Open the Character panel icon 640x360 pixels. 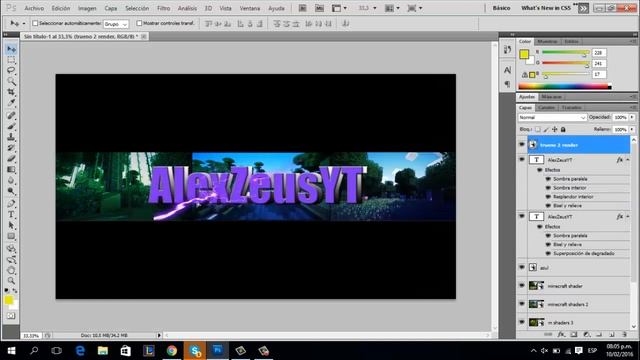point(507,70)
